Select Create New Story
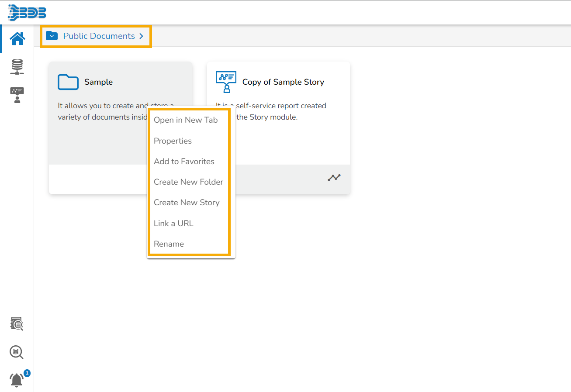The width and height of the screenshot is (571, 392). coord(187,203)
